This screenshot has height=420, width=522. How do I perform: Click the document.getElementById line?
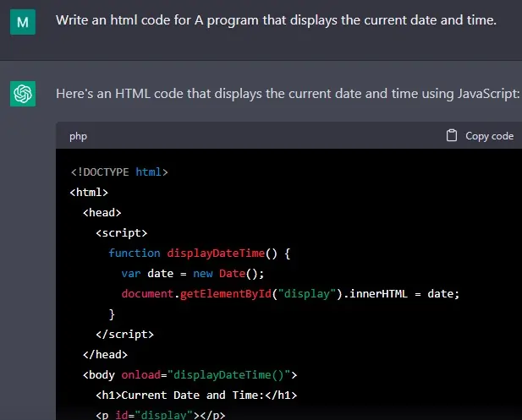tap(290, 294)
